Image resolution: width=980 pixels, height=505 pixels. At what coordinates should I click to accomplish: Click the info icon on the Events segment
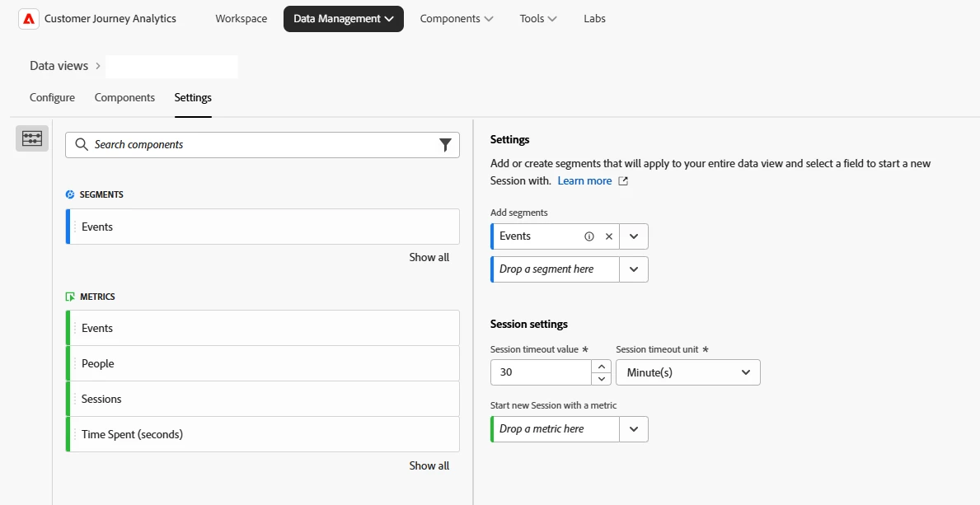(588, 236)
